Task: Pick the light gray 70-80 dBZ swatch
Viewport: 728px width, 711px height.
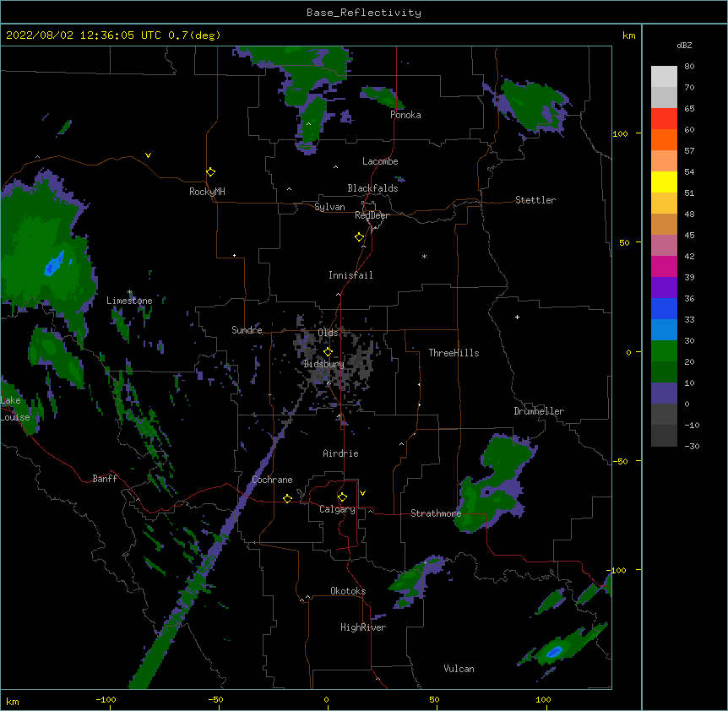Action: coord(664,77)
